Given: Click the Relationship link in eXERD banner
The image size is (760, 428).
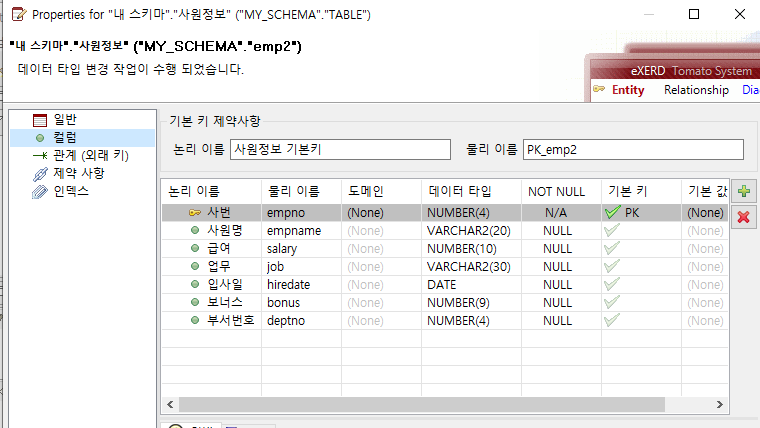Looking at the screenshot, I should pyautogui.click(x=696, y=90).
